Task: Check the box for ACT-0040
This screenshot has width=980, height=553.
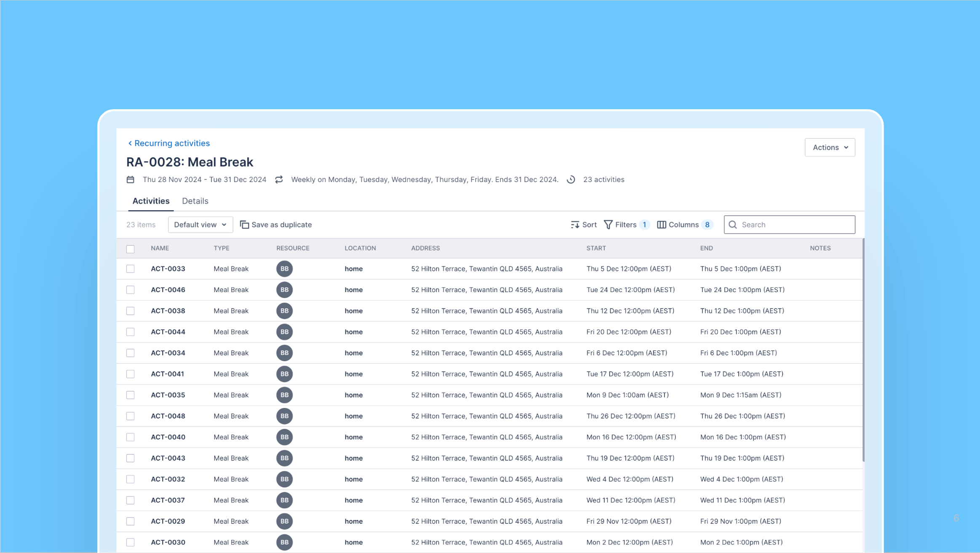Action: [131, 437]
